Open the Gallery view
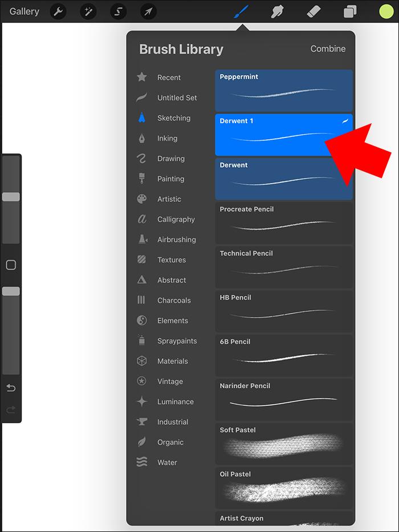The height and width of the screenshot is (532, 399). pyautogui.click(x=24, y=11)
